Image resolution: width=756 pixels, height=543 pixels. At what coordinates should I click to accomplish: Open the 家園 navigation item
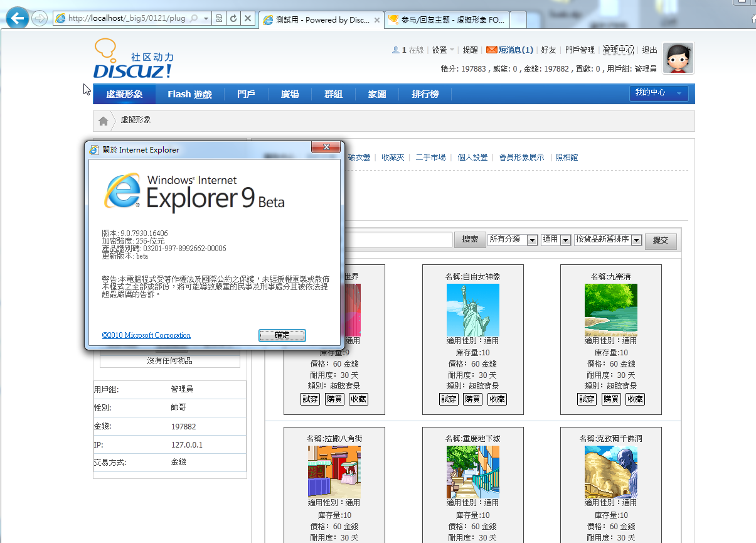tap(377, 94)
